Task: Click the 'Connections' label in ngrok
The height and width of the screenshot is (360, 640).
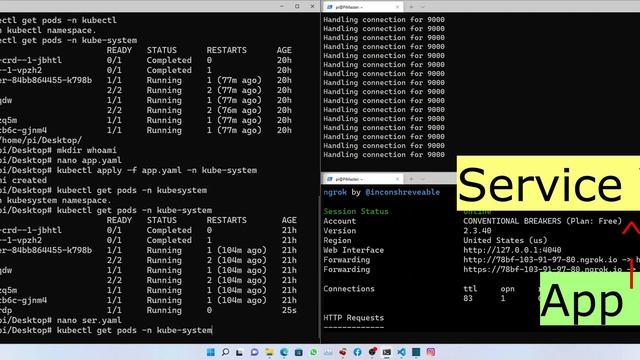Action: click(x=349, y=289)
